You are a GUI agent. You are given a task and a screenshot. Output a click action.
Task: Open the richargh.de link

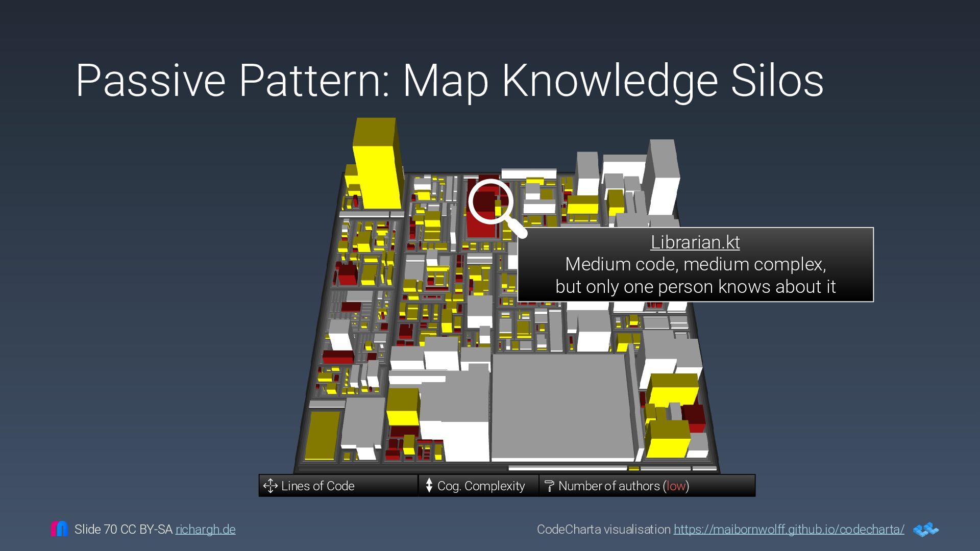205,530
